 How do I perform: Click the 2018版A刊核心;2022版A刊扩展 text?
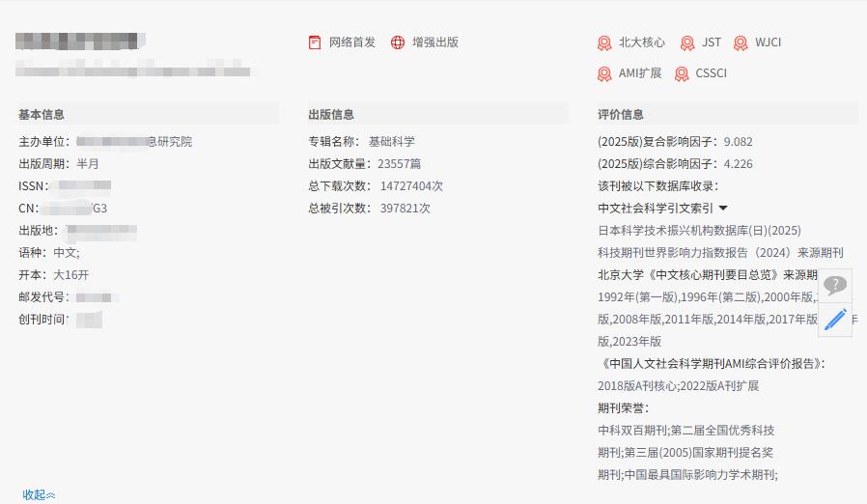pos(679,385)
